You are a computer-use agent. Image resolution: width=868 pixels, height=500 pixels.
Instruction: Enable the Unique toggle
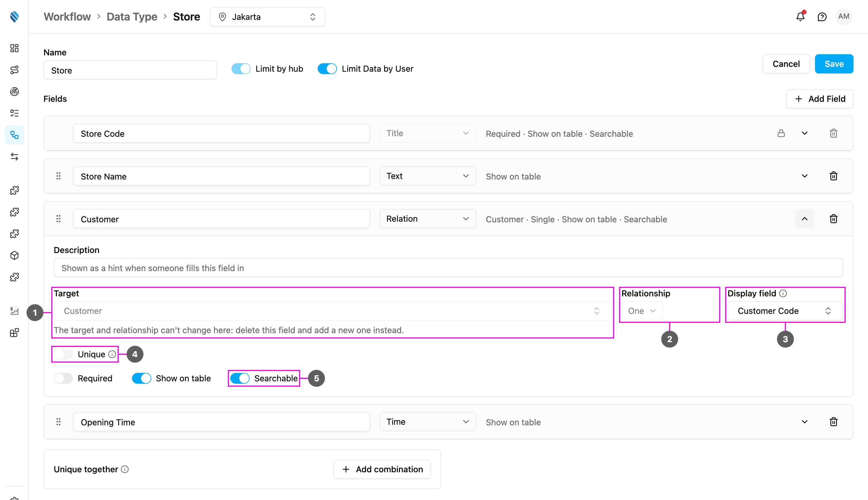point(63,354)
